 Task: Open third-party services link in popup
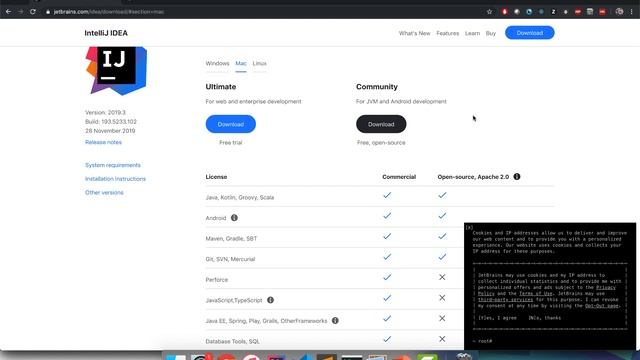505,300
